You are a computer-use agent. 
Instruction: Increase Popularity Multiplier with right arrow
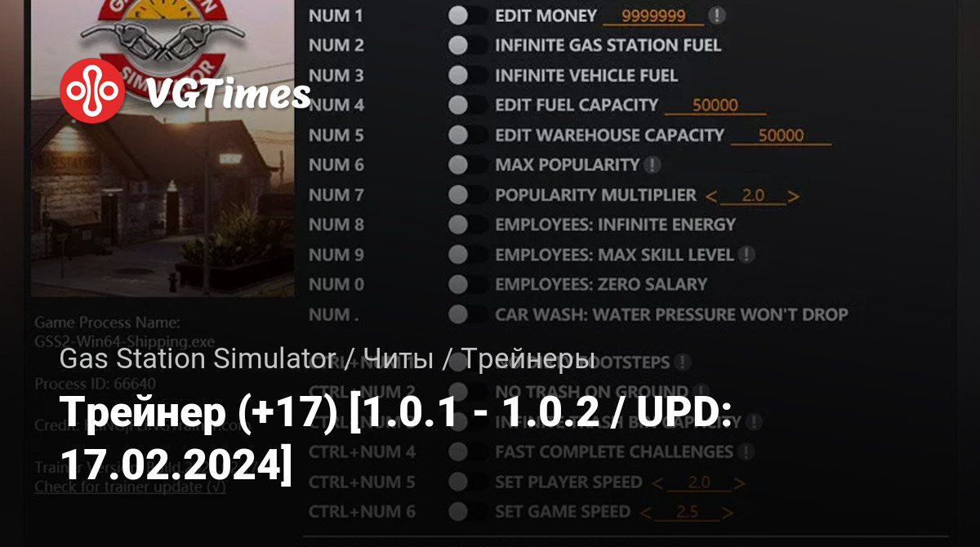click(x=793, y=196)
